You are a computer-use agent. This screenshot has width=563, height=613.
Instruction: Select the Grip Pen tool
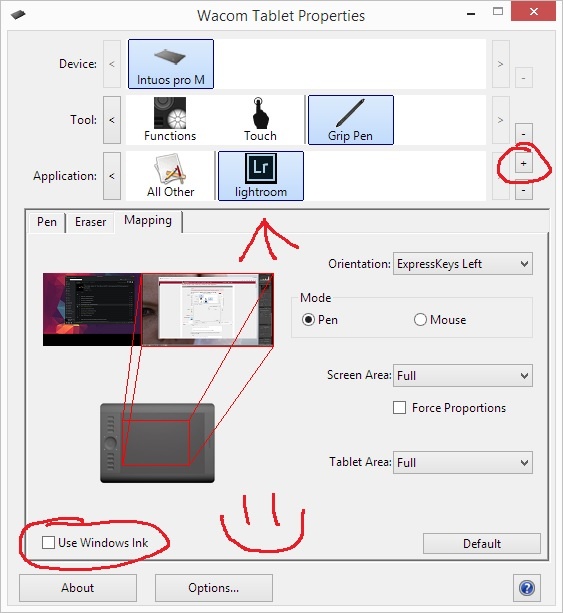pyautogui.click(x=351, y=120)
